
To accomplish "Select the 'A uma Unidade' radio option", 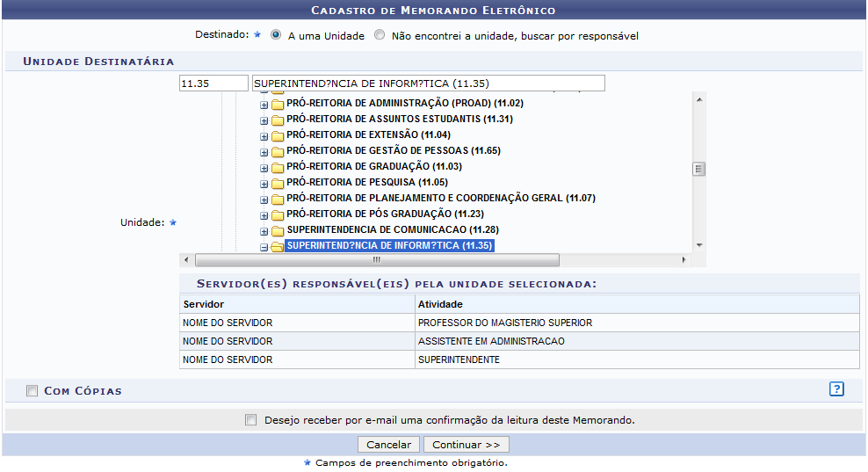I will point(276,35).
